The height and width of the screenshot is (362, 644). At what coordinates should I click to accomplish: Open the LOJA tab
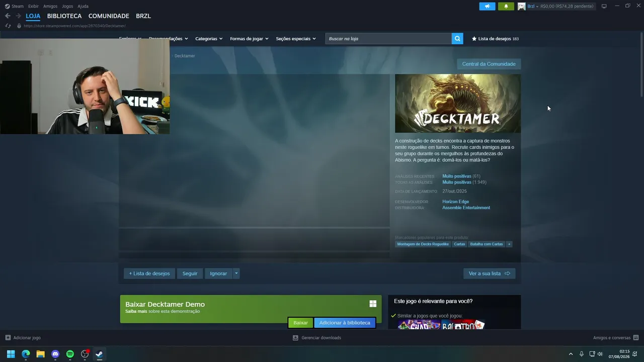pyautogui.click(x=33, y=16)
